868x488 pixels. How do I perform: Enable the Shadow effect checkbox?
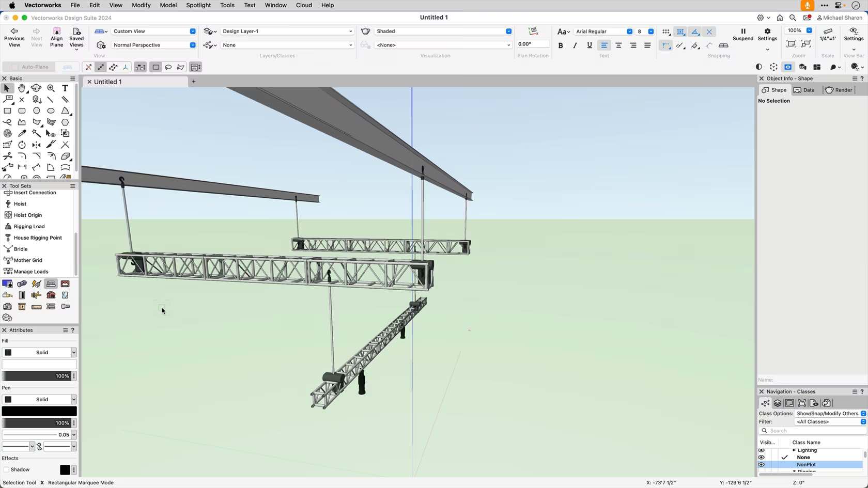(7, 469)
